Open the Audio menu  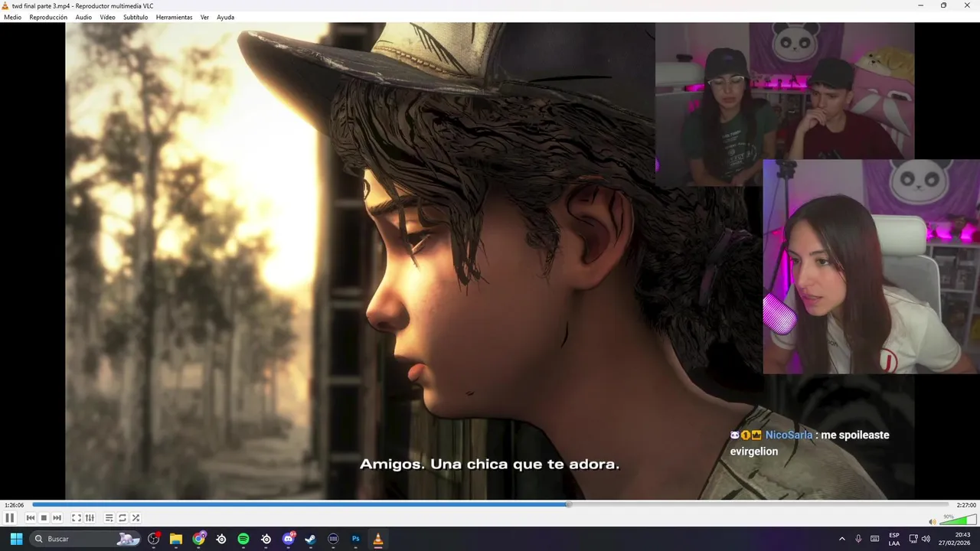(x=83, y=17)
